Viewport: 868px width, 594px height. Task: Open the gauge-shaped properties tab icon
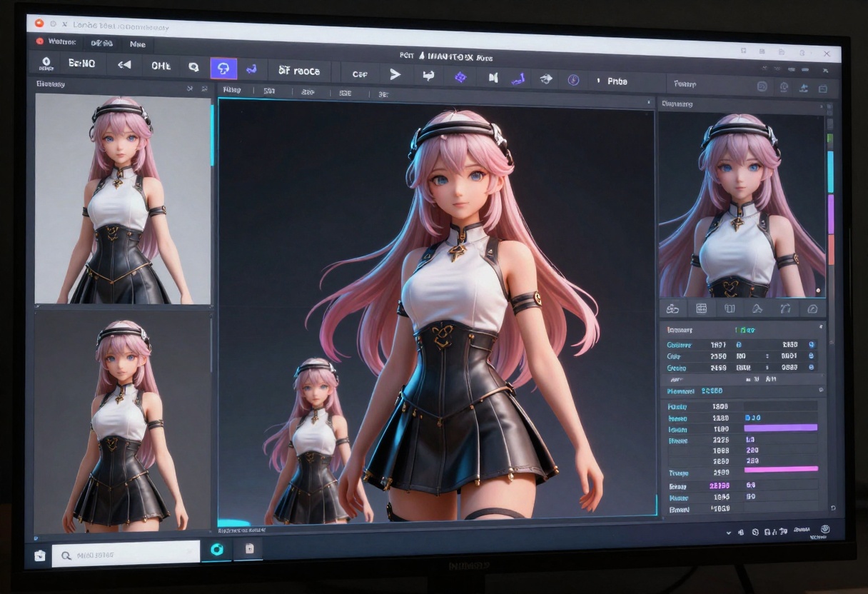(812, 308)
